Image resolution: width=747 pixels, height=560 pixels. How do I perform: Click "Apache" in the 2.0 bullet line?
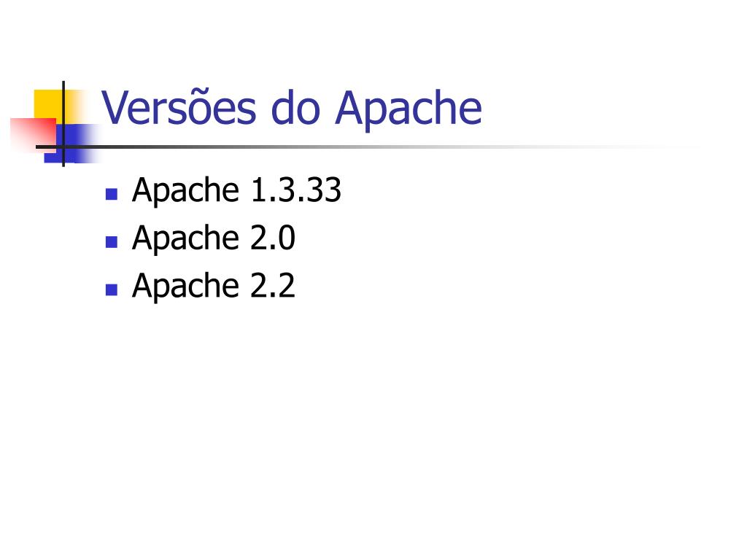coord(185,239)
